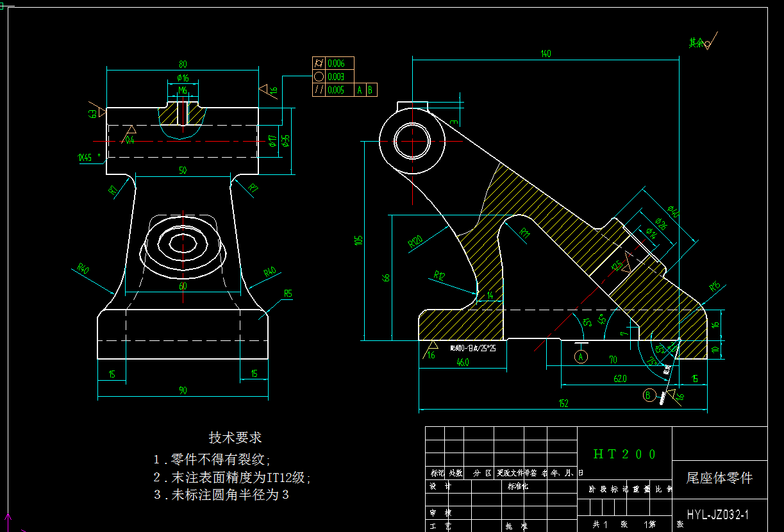
Task: Click the surface roughness 6.3 symbol on left view
Action: click(x=96, y=113)
